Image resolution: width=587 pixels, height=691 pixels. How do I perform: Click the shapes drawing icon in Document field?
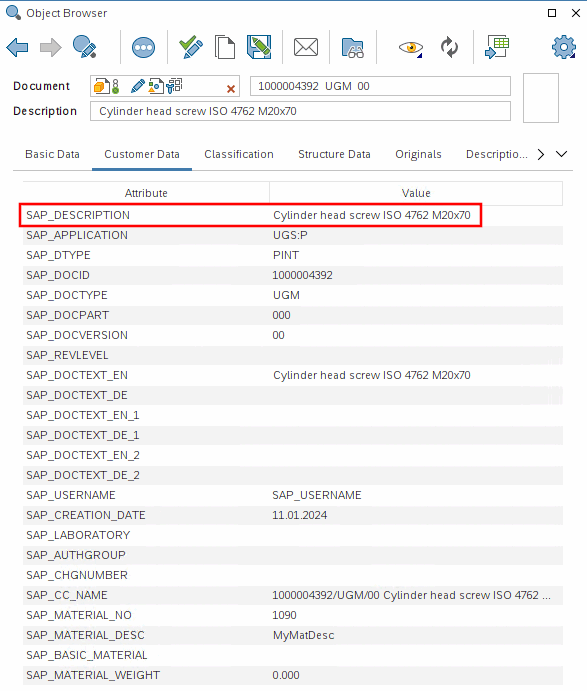[x=156, y=86]
